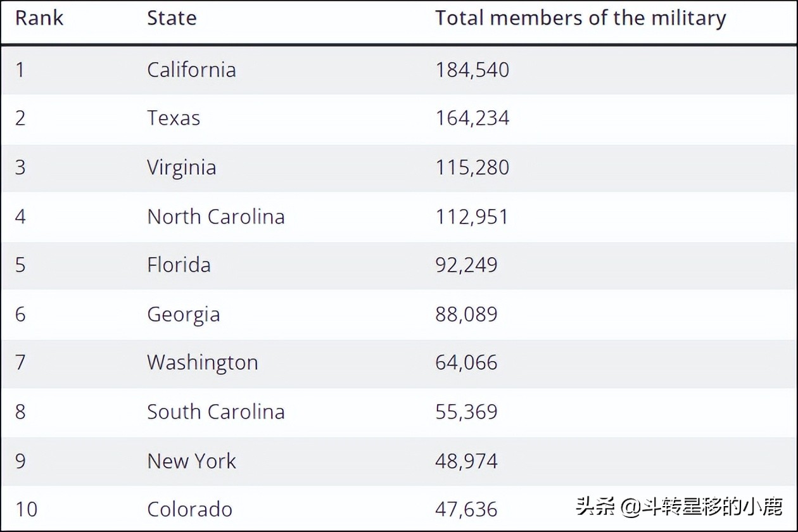798x532 pixels.
Task: Select the value 92,249
Action: tap(466, 265)
